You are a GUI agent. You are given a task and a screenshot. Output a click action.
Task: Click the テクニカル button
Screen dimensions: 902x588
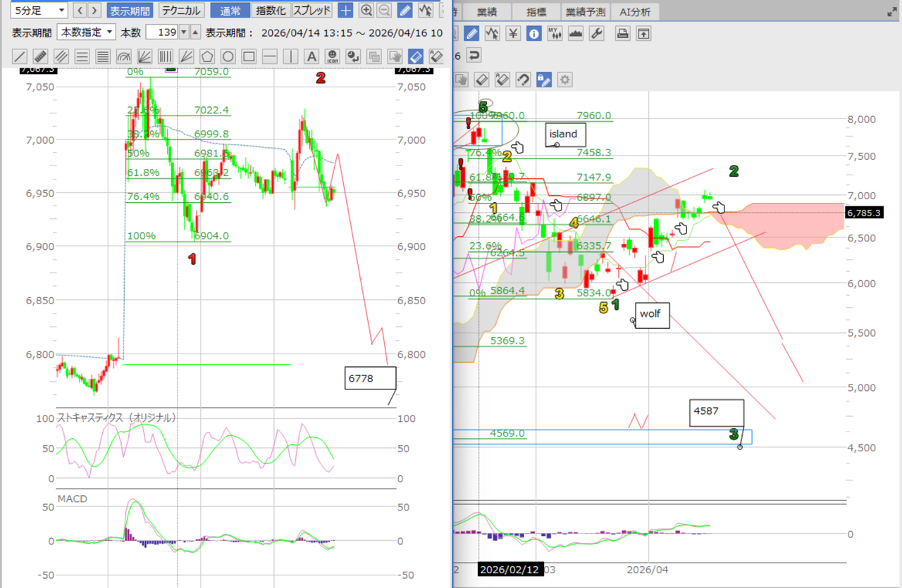coord(181,11)
